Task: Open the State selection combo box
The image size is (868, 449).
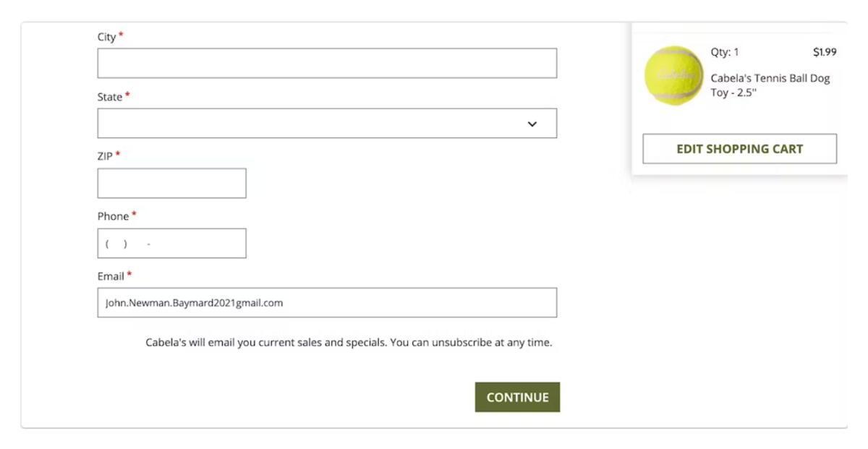Action: click(x=327, y=123)
